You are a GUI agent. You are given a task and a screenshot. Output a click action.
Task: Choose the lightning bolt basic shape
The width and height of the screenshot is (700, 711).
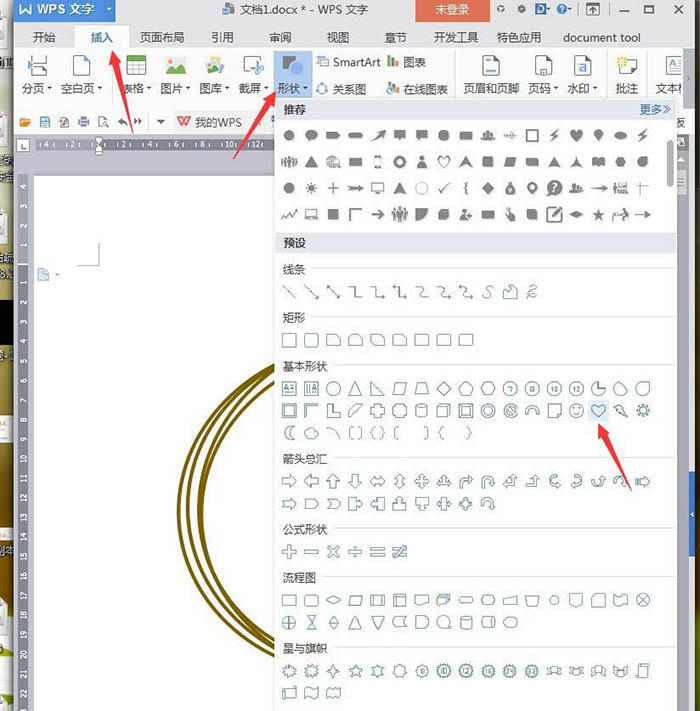(x=621, y=411)
